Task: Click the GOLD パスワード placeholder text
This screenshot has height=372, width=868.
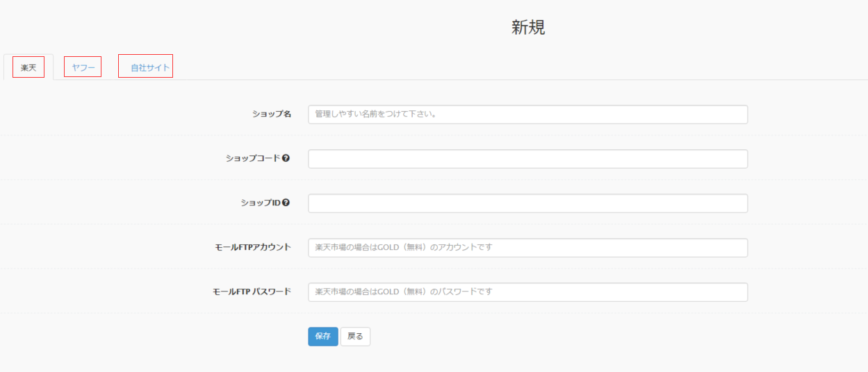Action: pos(404,291)
